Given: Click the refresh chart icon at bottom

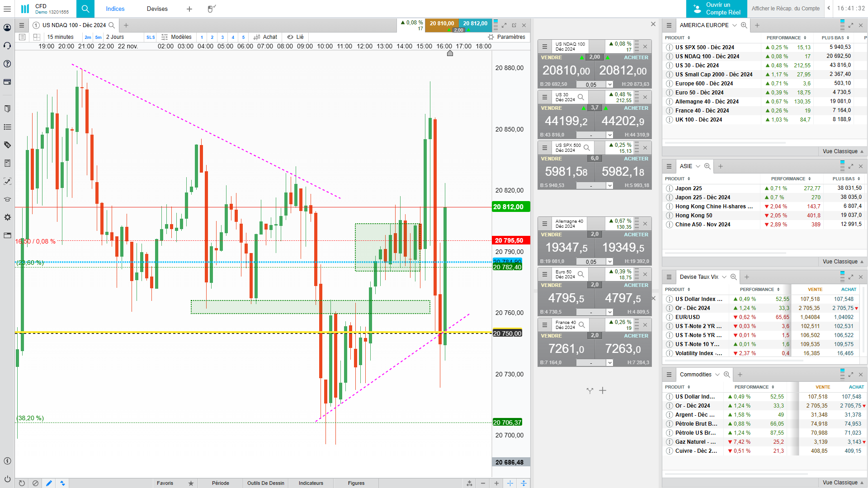Looking at the screenshot, I should tap(22, 483).
